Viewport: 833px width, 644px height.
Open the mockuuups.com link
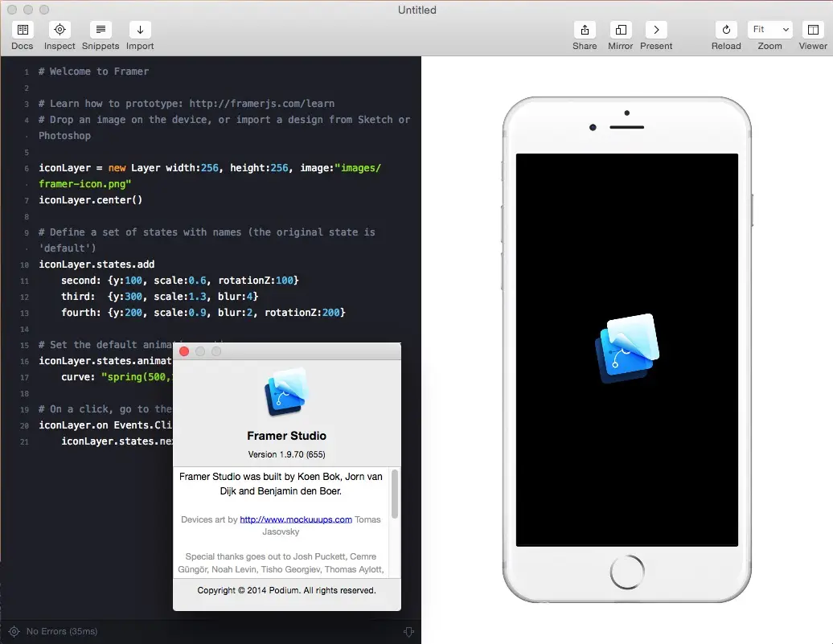click(296, 519)
